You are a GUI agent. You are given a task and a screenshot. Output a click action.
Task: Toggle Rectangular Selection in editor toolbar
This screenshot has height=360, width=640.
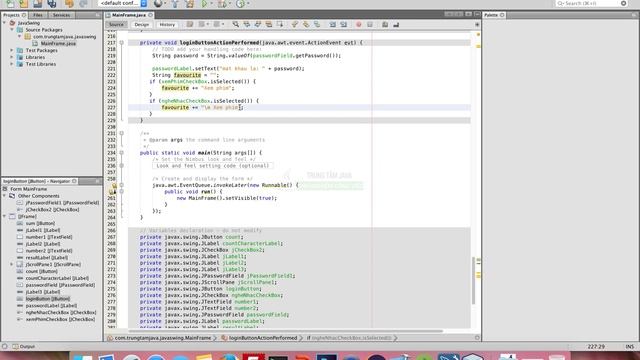click(280, 24)
